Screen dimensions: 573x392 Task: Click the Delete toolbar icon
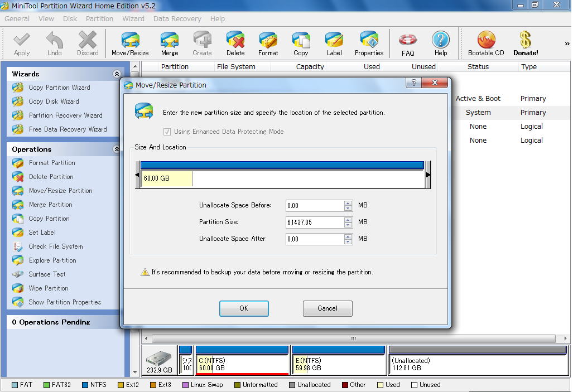[x=235, y=43]
